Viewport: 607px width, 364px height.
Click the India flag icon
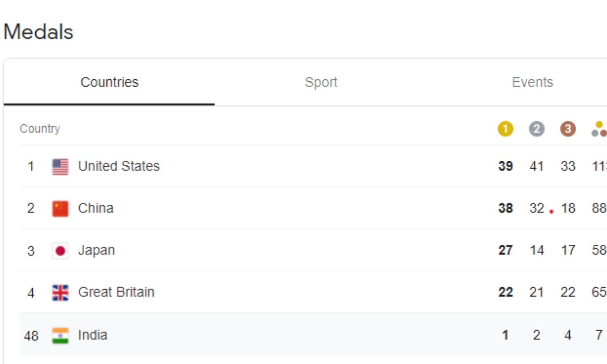point(60,335)
